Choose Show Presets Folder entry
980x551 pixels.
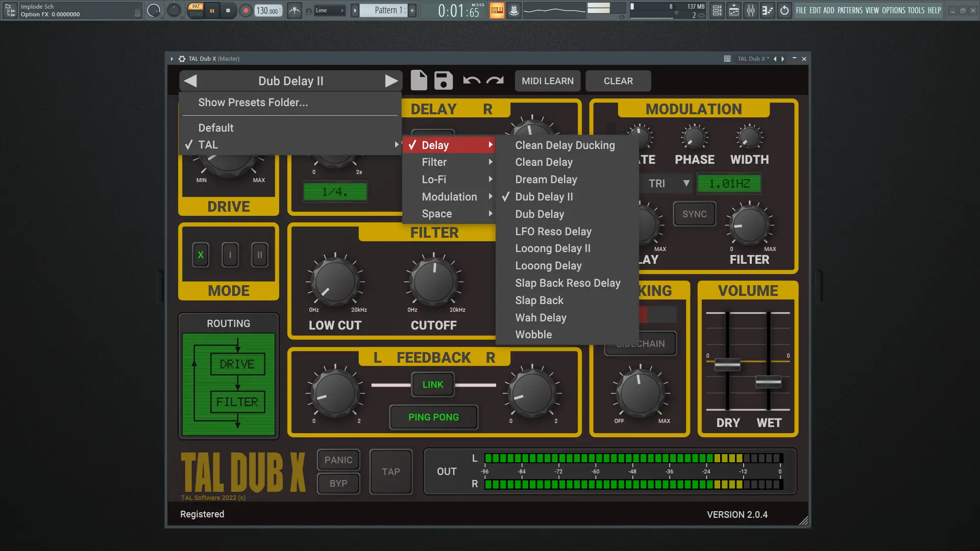(x=253, y=103)
